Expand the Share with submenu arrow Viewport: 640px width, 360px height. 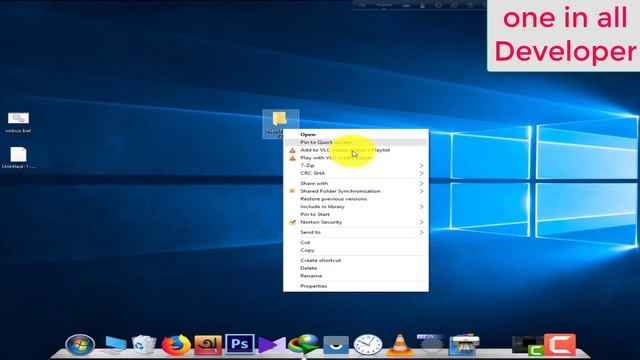point(421,184)
